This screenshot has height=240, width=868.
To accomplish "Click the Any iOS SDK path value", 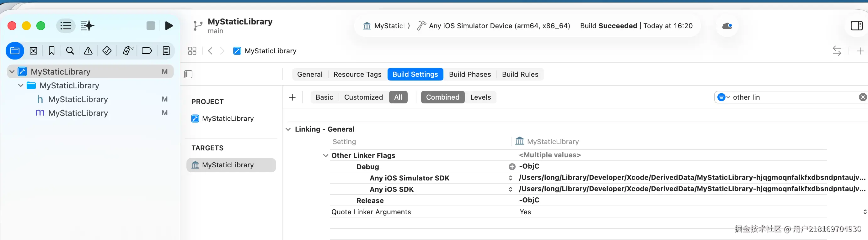I will click(692, 189).
